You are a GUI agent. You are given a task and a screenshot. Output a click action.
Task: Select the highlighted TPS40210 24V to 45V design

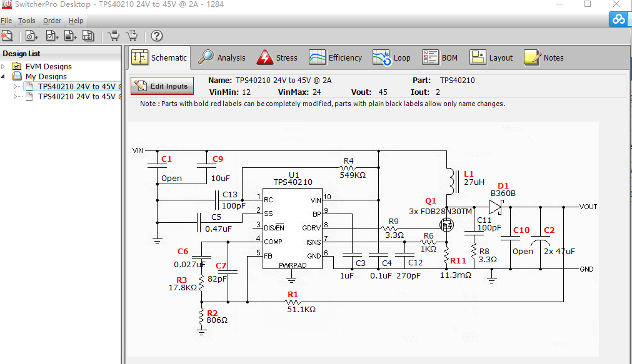click(79, 87)
